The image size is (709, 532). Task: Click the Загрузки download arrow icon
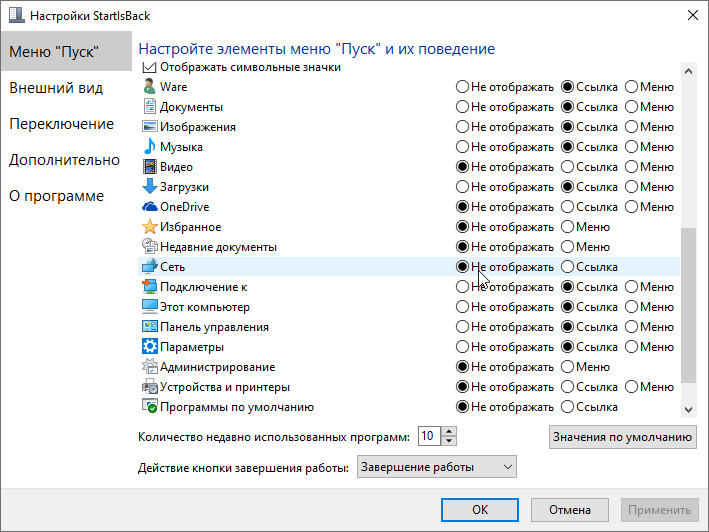click(150, 187)
